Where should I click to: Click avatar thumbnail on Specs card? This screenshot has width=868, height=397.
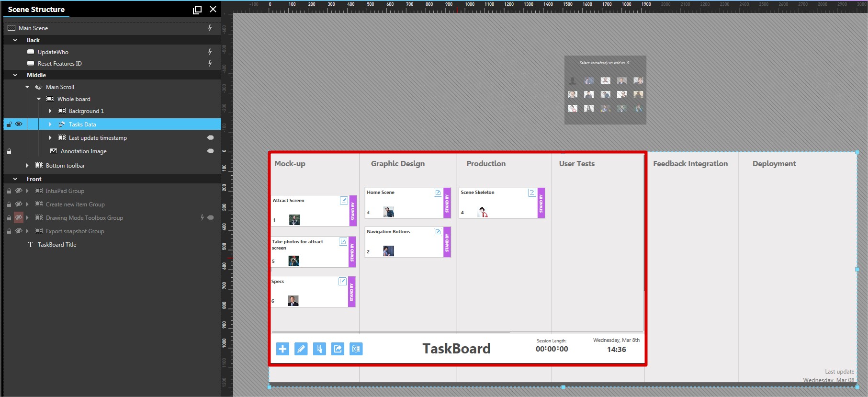pyautogui.click(x=293, y=301)
